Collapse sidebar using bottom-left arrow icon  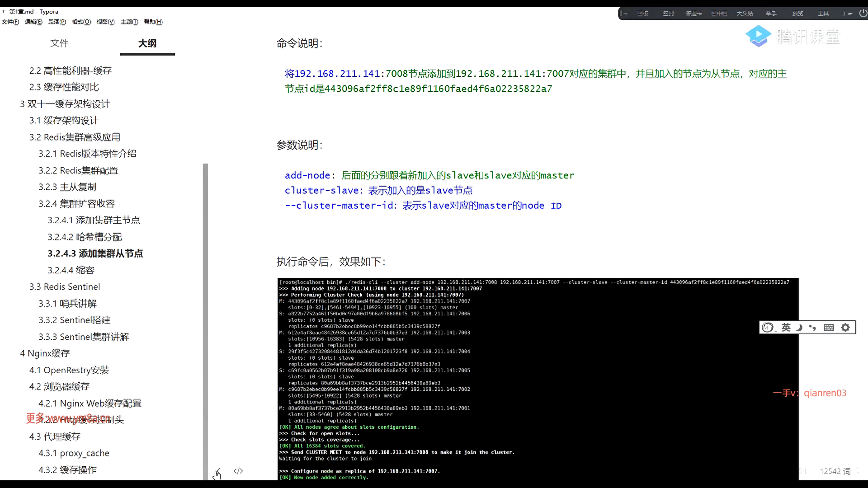(218, 471)
